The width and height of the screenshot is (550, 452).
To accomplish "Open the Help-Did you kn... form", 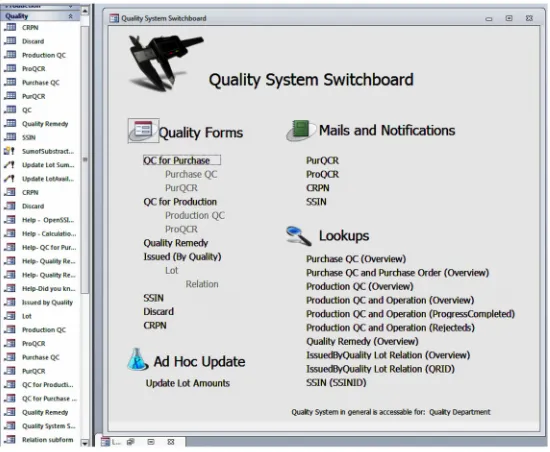I will 49,289.
